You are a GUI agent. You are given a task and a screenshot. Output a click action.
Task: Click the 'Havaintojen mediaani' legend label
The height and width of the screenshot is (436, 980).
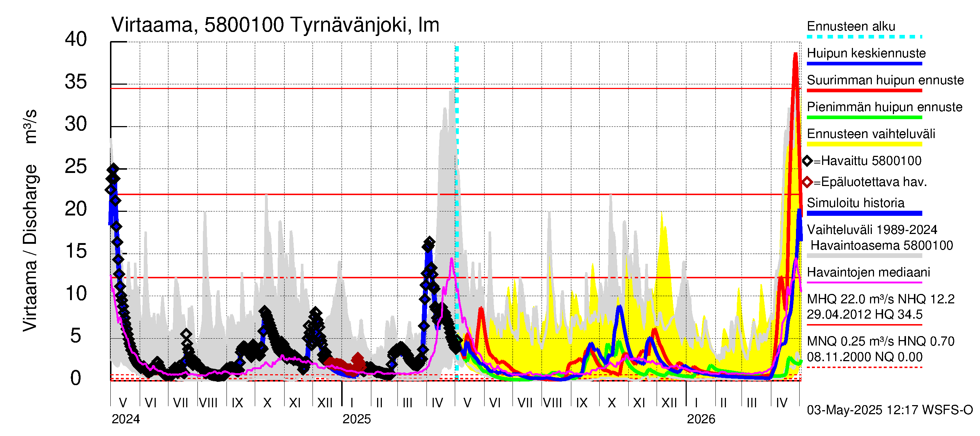point(869,272)
